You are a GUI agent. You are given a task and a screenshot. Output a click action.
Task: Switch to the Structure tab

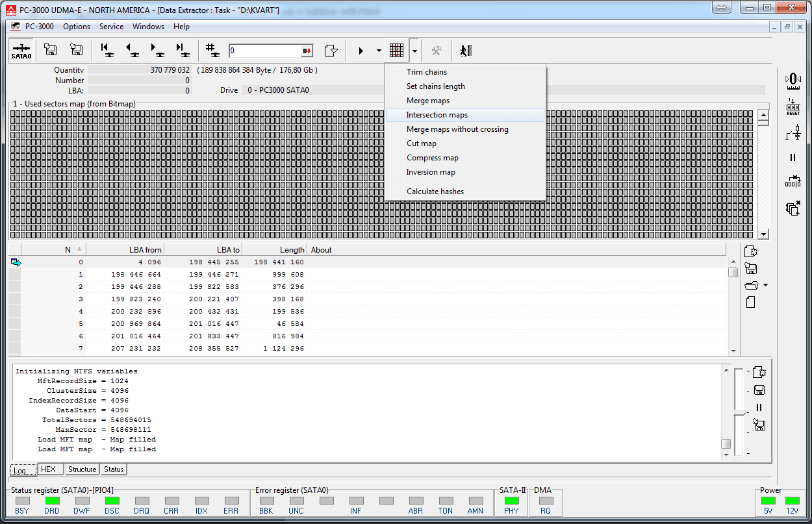click(82, 469)
